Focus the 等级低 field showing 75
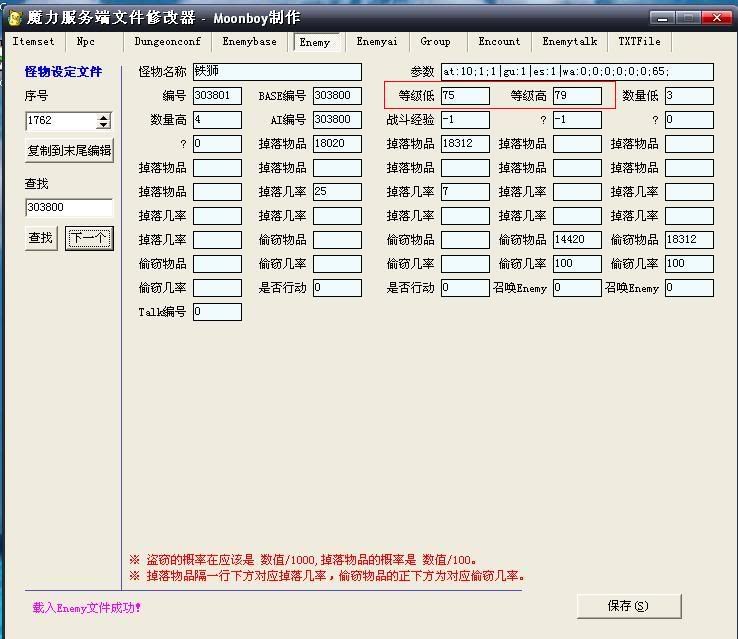 click(x=464, y=96)
